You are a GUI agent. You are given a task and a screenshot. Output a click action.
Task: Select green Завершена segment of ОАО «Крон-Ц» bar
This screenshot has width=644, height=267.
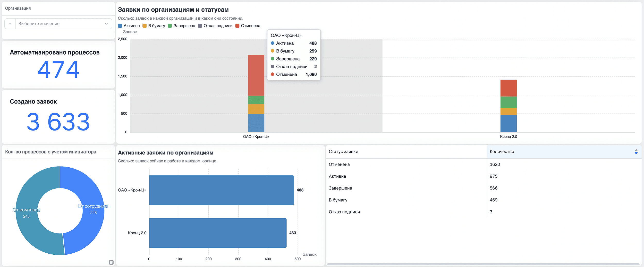[x=256, y=100]
